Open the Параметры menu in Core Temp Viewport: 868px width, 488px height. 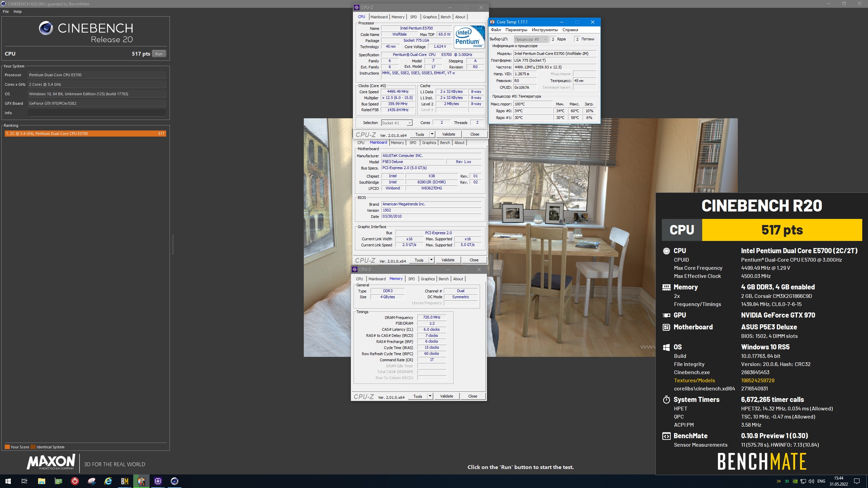(x=516, y=30)
